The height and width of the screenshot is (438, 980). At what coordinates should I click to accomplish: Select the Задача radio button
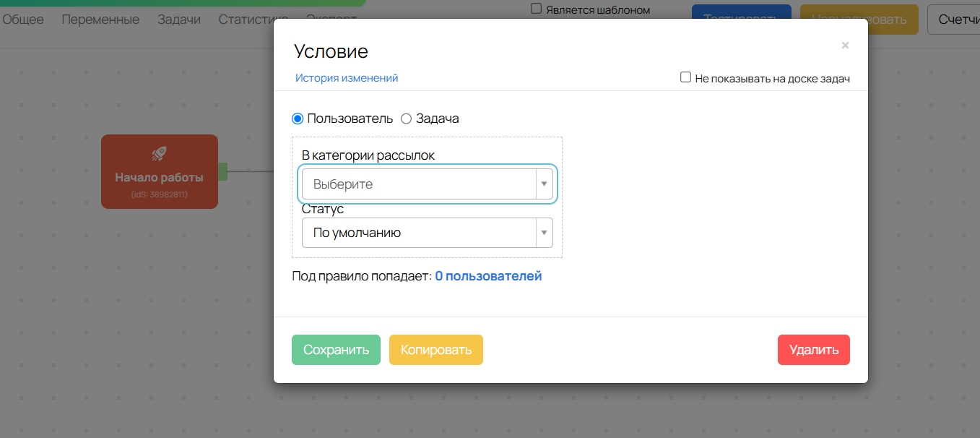[x=406, y=119]
